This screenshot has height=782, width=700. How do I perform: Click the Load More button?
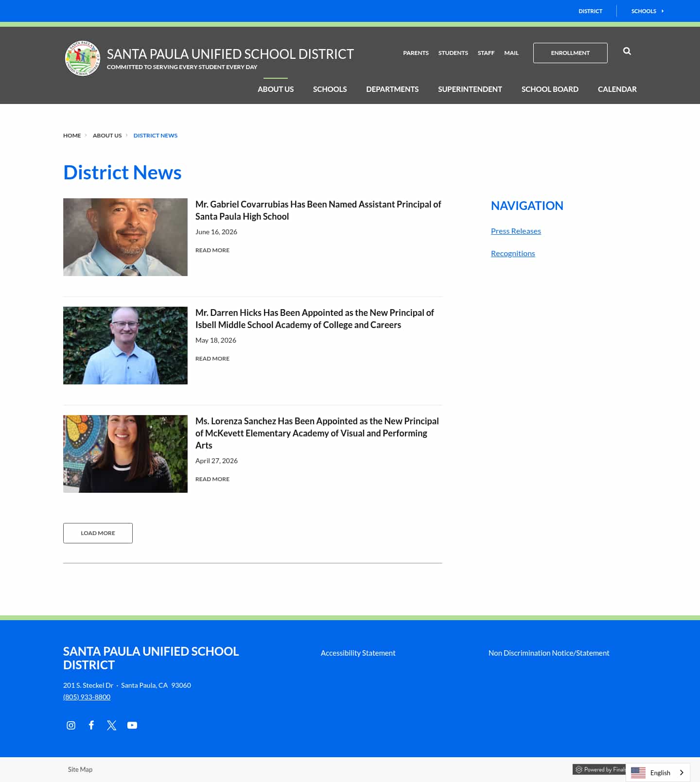[98, 533]
